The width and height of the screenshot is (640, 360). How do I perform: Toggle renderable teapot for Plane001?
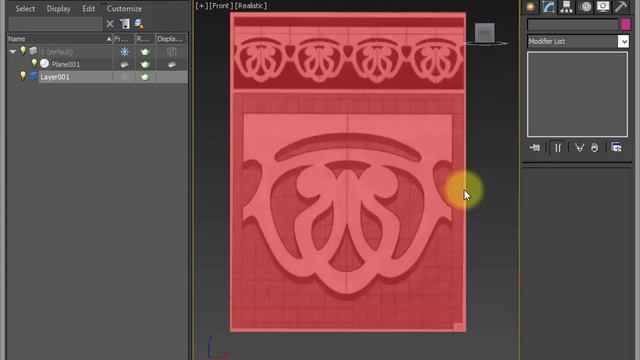click(x=145, y=64)
